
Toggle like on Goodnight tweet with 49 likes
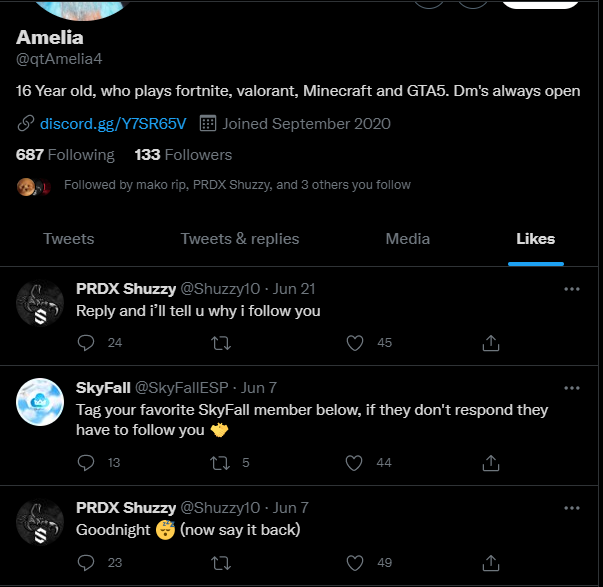tap(354, 562)
